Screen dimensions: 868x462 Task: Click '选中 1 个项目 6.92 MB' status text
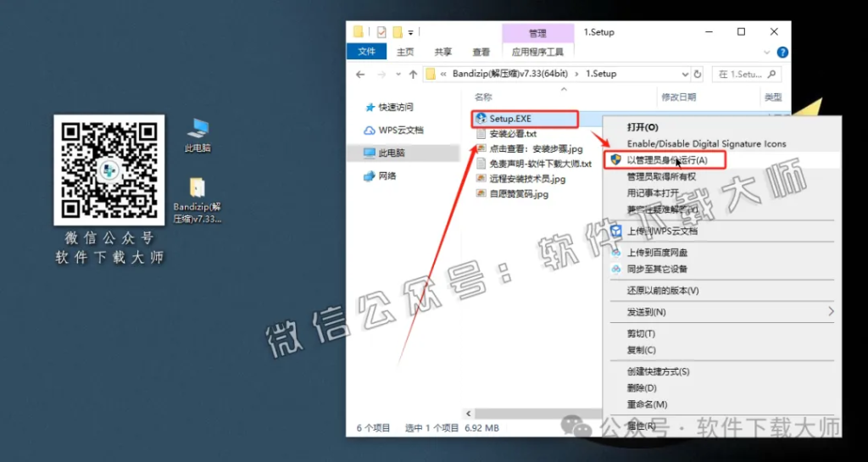(453, 428)
